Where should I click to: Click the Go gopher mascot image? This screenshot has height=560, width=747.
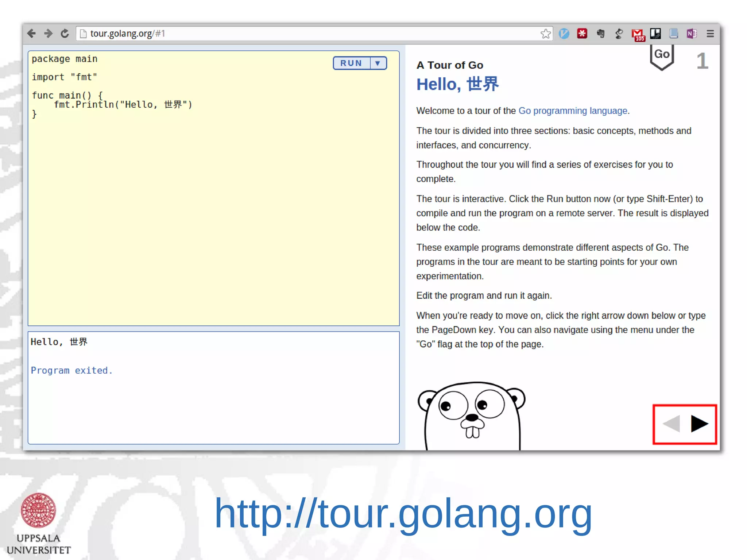(x=472, y=416)
